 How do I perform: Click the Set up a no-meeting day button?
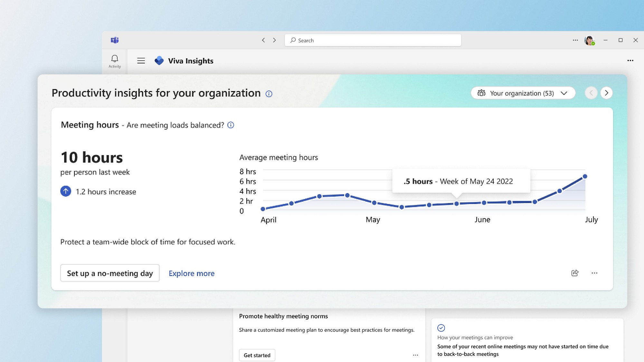[110, 273]
